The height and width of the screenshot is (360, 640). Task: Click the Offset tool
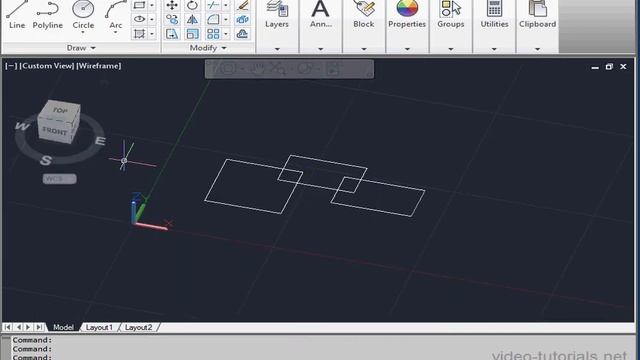pyautogui.click(x=242, y=33)
